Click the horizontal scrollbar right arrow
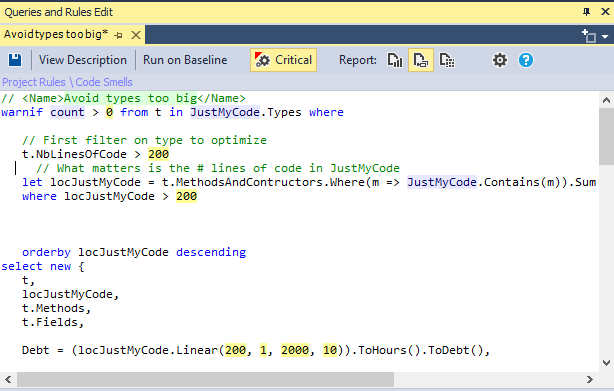This screenshot has width=614, height=391. pos(590,379)
